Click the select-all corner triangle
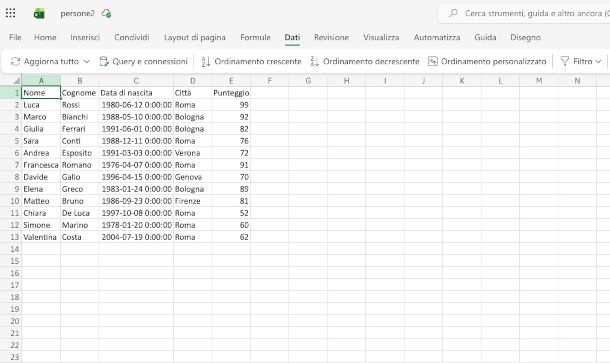Viewport: 610px width, 363px height. coord(16,81)
